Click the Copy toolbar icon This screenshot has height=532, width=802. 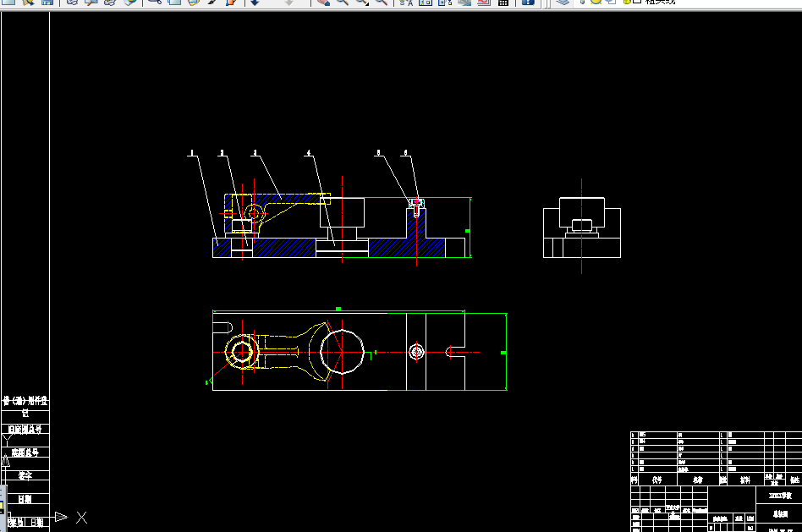pos(174,2)
